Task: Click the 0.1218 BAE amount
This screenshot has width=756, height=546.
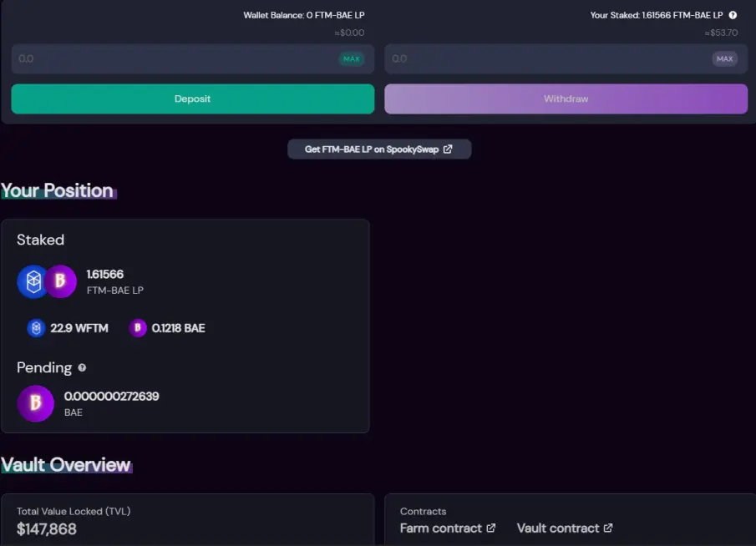Action: point(179,328)
